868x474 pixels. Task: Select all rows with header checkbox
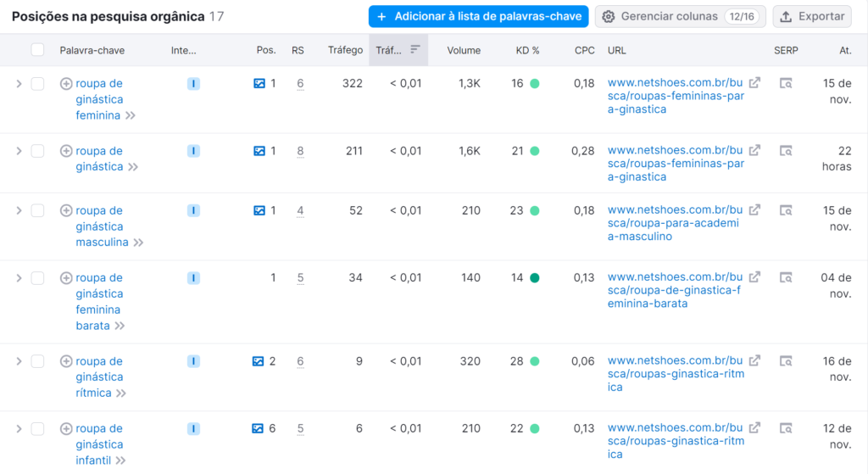(x=37, y=50)
